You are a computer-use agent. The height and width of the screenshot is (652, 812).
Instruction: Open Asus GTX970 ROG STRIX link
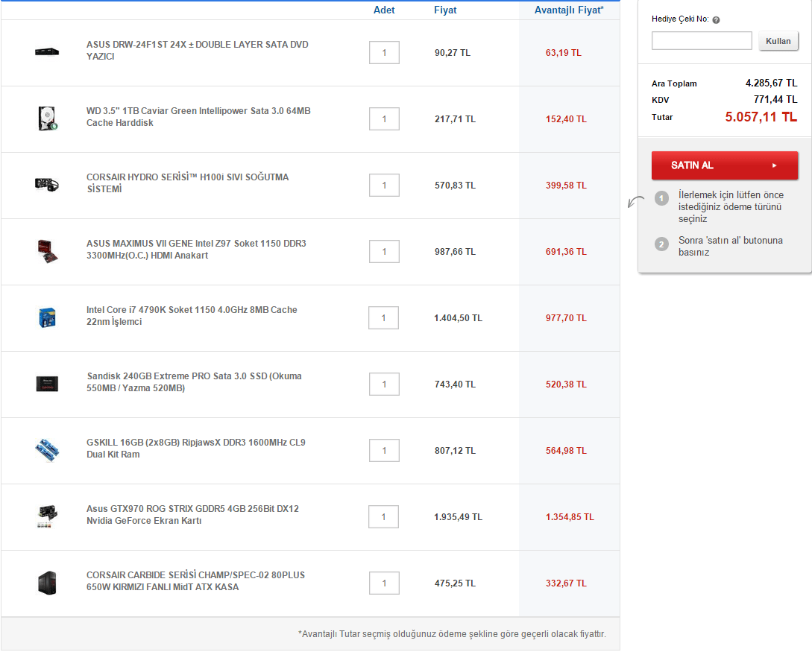tap(192, 514)
